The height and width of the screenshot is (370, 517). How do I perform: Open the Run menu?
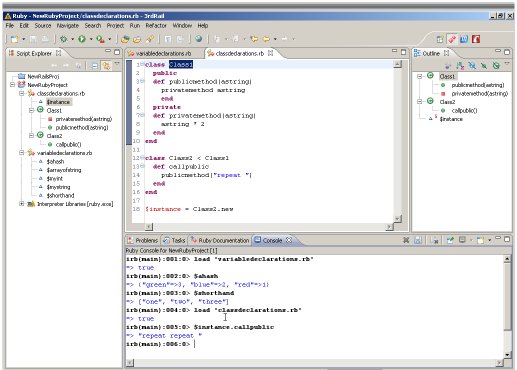[135, 25]
